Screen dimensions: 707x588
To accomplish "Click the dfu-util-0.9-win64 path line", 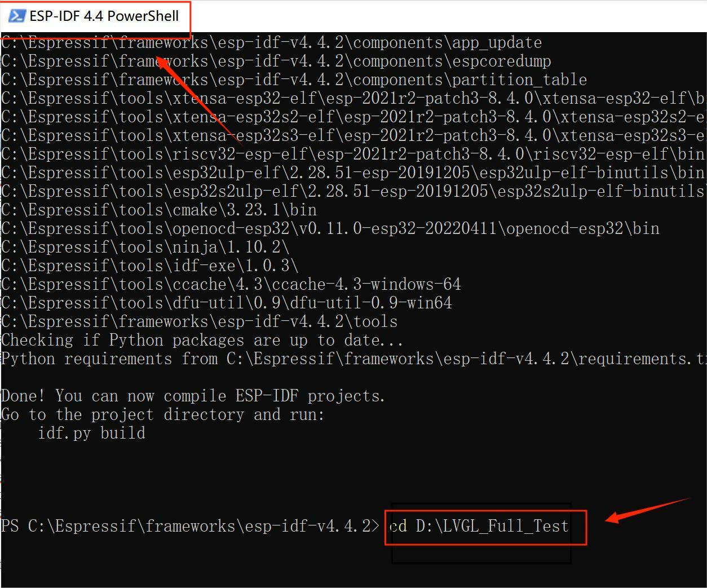I will [x=227, y=303].
